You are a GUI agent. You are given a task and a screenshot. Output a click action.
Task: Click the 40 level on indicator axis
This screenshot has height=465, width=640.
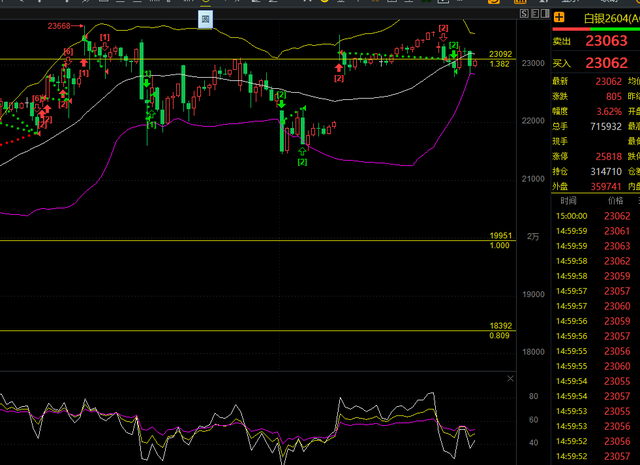(x=533, y=443)
